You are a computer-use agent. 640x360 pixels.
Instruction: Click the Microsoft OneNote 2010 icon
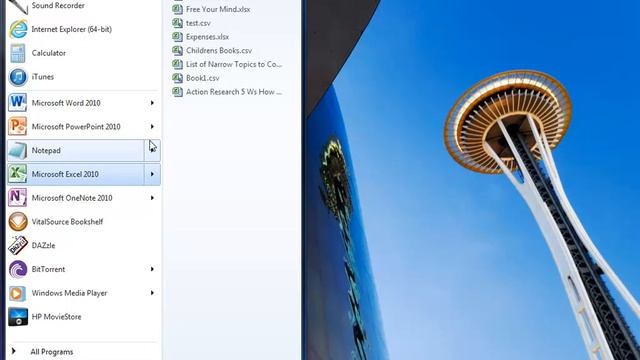coord(18,198)
